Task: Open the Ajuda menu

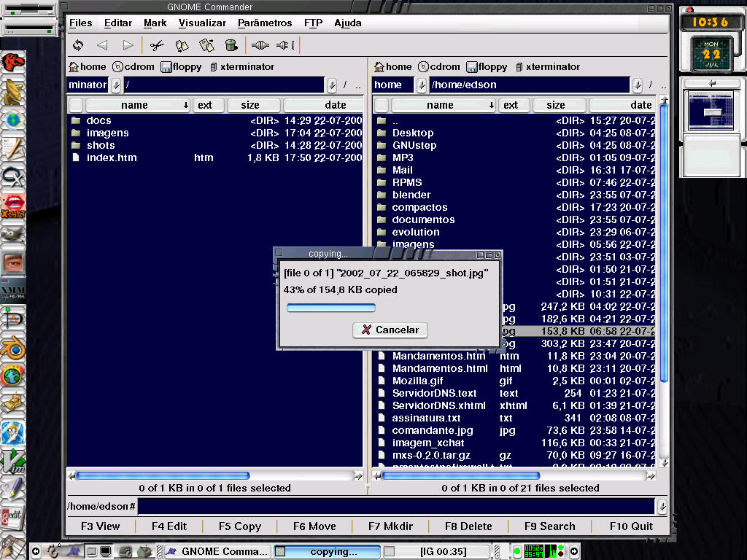Action: coord(348,23)
